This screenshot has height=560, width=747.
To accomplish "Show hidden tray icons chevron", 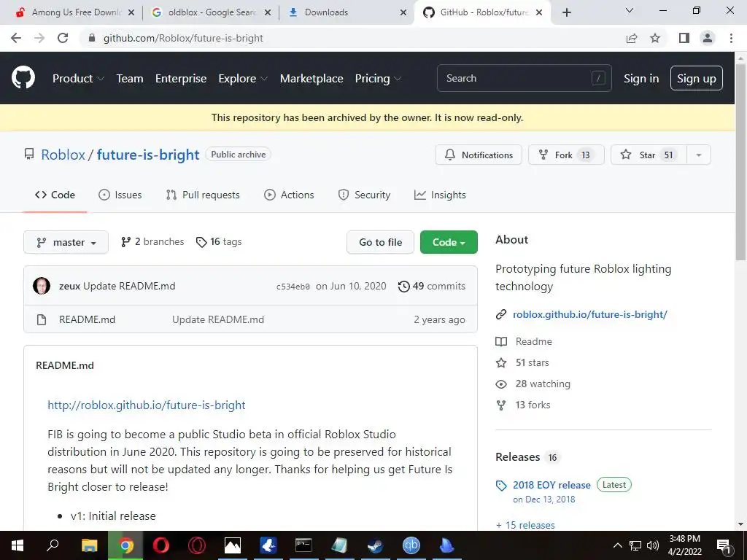I will (617, 545).
